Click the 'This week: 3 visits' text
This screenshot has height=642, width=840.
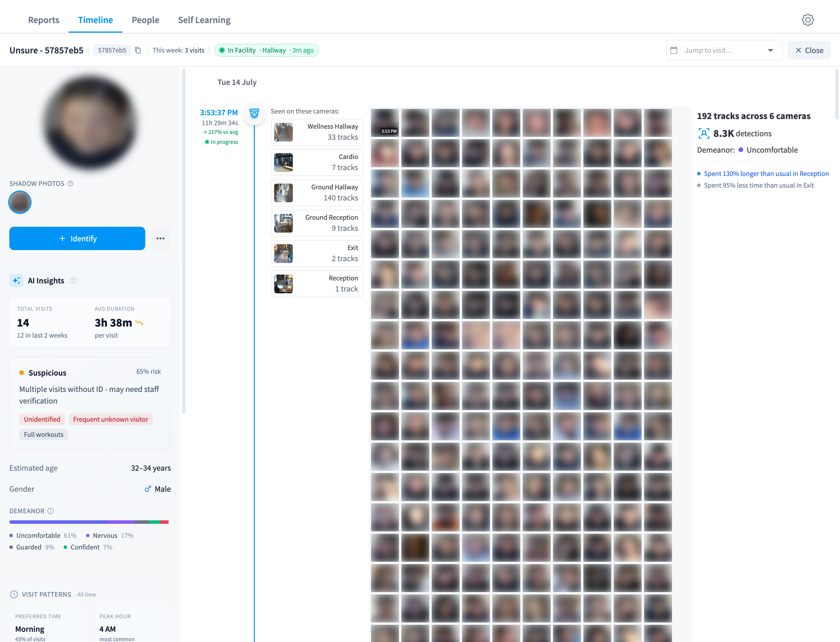tap(178, 50)
